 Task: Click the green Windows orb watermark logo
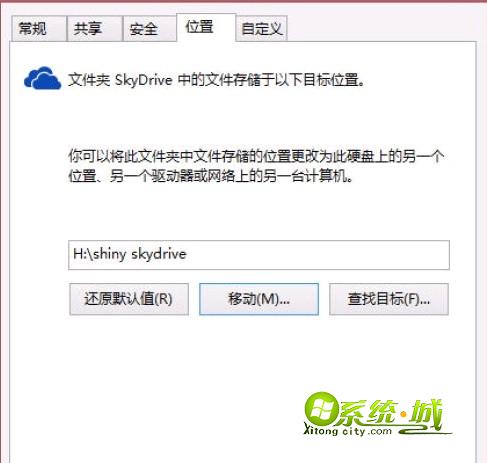pyautogui.click(x=321, y=410)
